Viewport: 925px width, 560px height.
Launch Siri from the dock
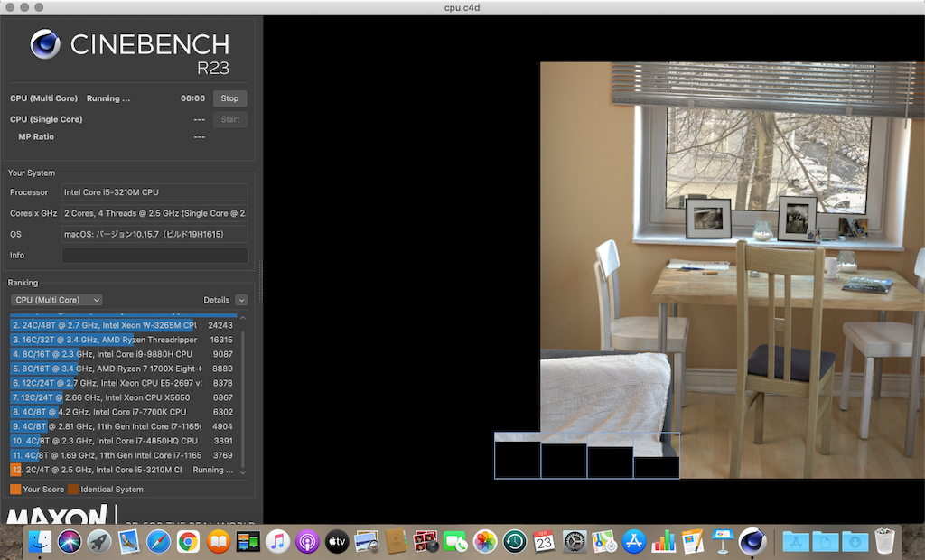click(70, 541)
